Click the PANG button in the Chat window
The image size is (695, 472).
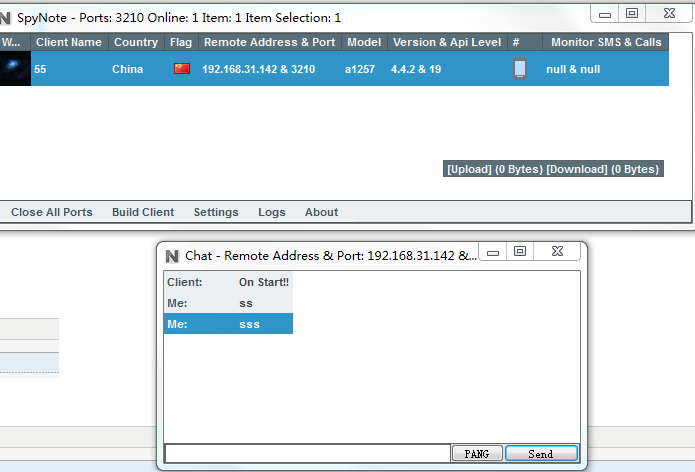(477, 453)
